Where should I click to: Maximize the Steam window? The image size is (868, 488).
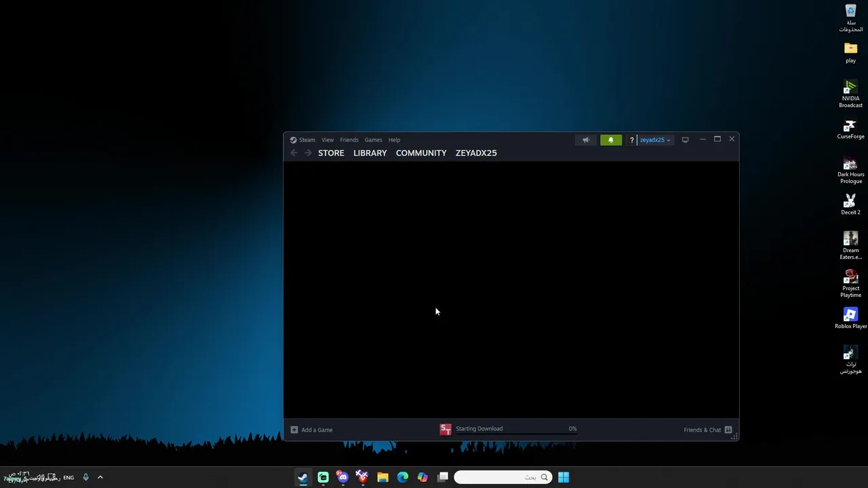717,139
